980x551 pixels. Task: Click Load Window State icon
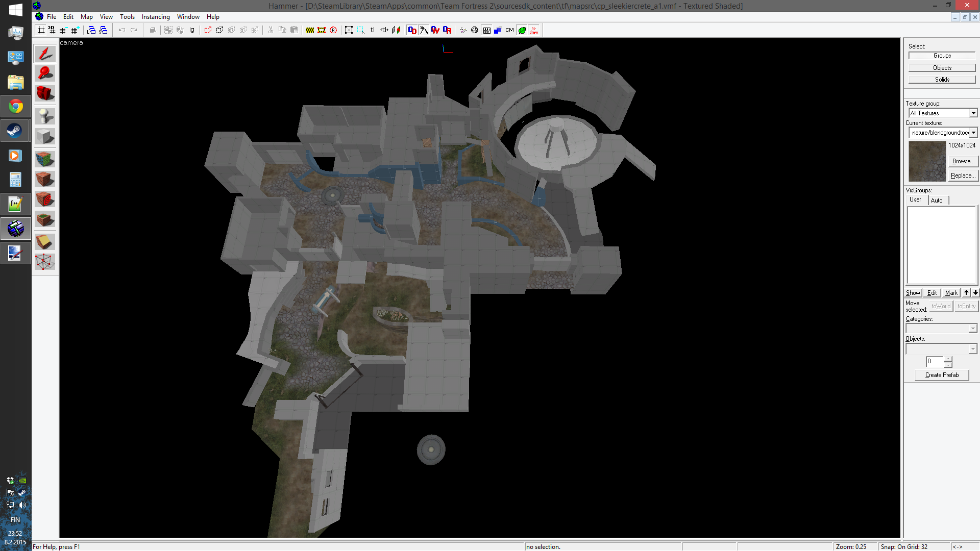click(91, 30)
